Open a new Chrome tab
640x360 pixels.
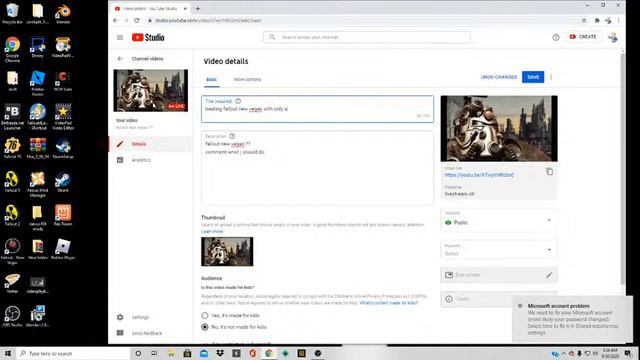click(198, 8)
